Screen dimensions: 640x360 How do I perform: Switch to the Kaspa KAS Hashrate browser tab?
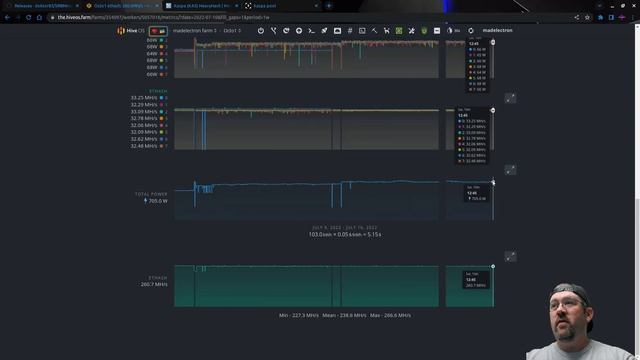click(202, 6)
